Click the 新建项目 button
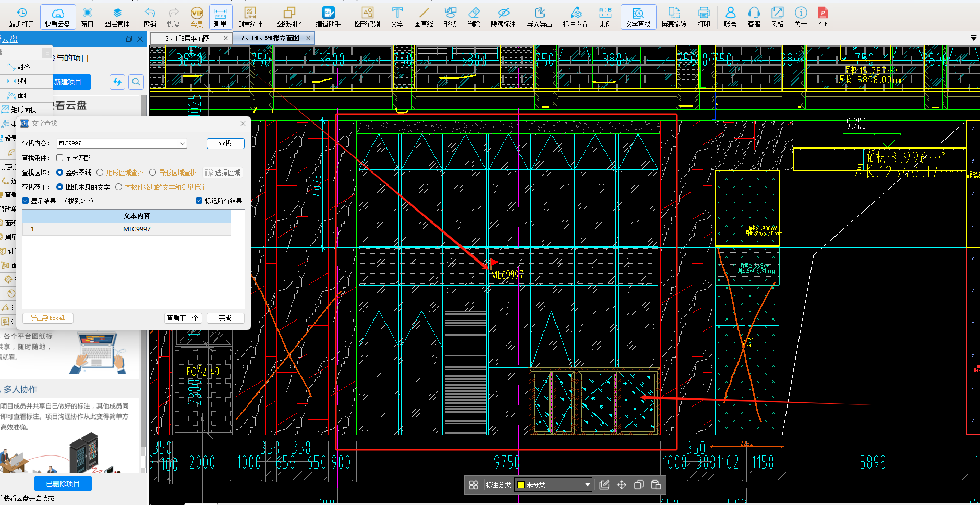This screenshot has height=505, width=980. [68, 82]
